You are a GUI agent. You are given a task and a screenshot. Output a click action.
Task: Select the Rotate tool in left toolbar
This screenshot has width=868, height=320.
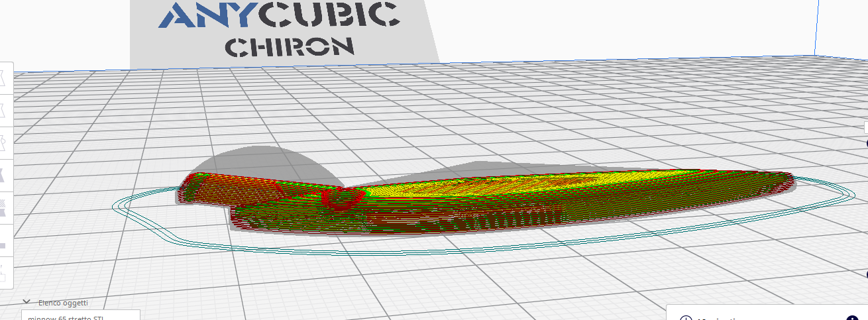pyautogui.click(x=3, y=142)
